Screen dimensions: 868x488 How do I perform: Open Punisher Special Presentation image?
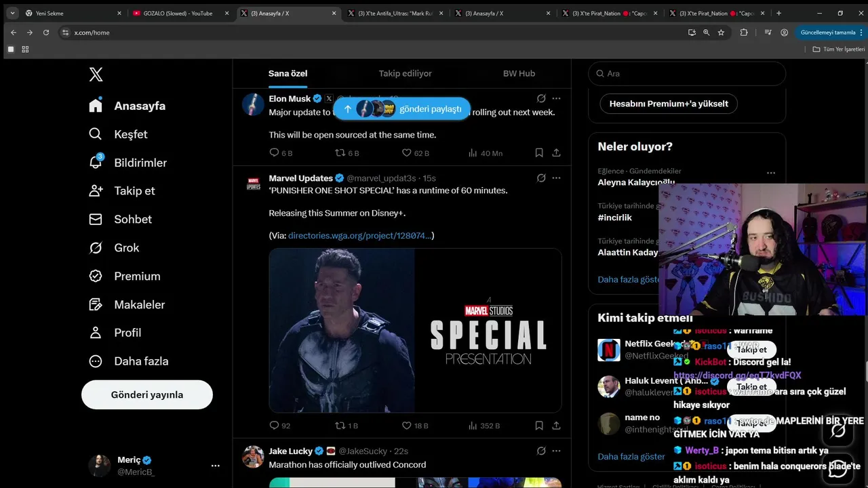coord(415,330)
